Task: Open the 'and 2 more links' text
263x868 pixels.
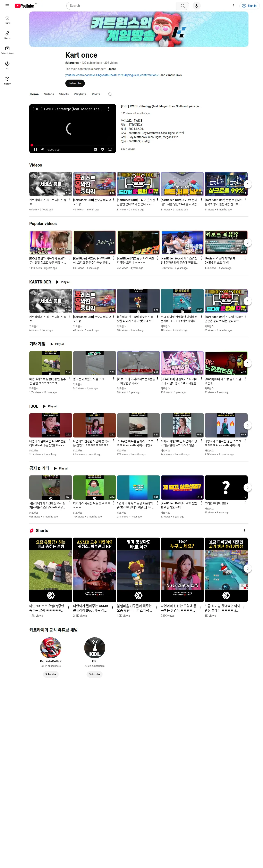Action: (x=171, y=75)
